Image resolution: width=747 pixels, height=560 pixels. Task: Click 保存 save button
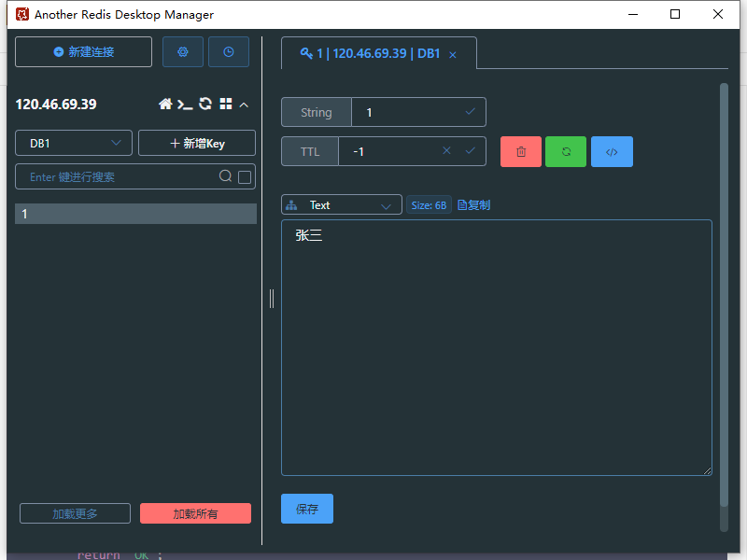click(x=307, y=509)
